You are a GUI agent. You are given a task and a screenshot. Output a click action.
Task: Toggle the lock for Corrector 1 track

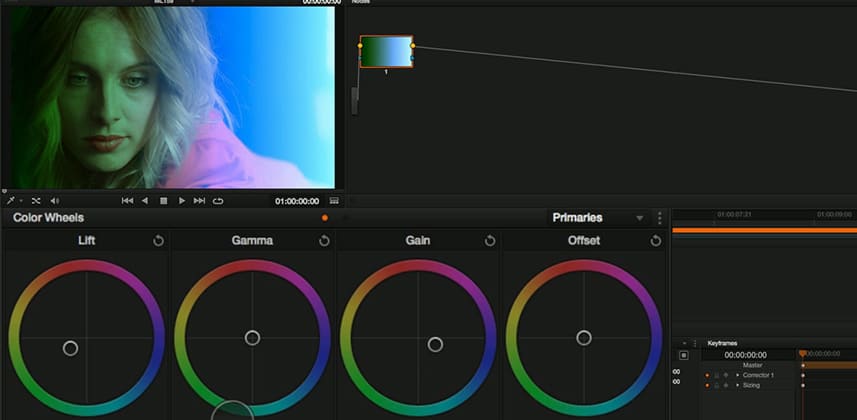(x=717, y=375)
